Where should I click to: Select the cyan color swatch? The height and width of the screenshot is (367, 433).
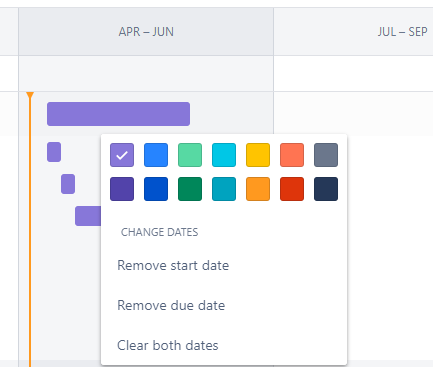coord(224,155)
